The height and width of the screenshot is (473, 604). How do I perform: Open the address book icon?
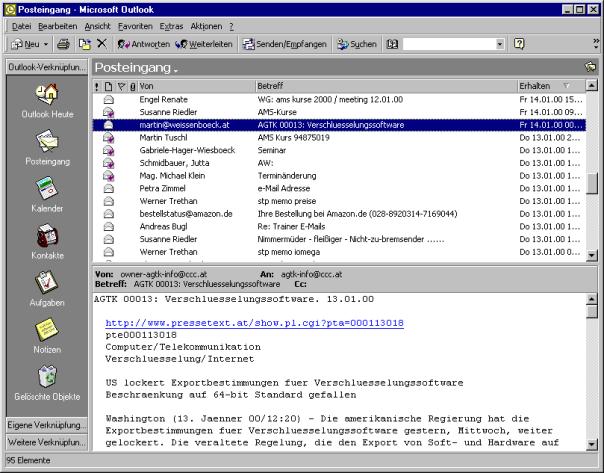[392, 44]
